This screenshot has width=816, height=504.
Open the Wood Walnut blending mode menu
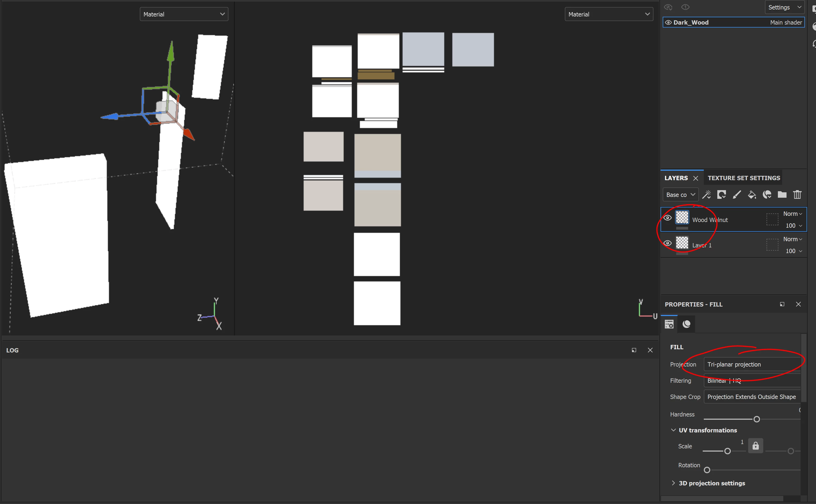pyautogui.click(x=792, y=214)
